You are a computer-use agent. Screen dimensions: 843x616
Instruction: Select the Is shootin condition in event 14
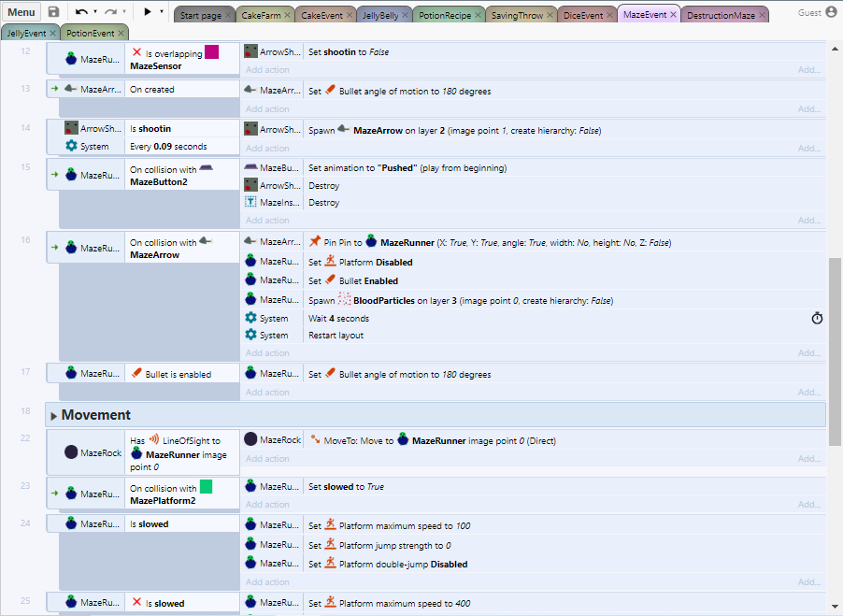click(150, 129)
